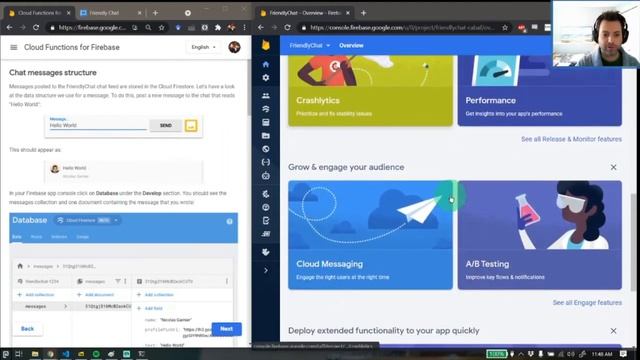Switch to Cloud Functions for Firebase browser tab
Screen dimensions: 640x360
[x=39, y=13]
